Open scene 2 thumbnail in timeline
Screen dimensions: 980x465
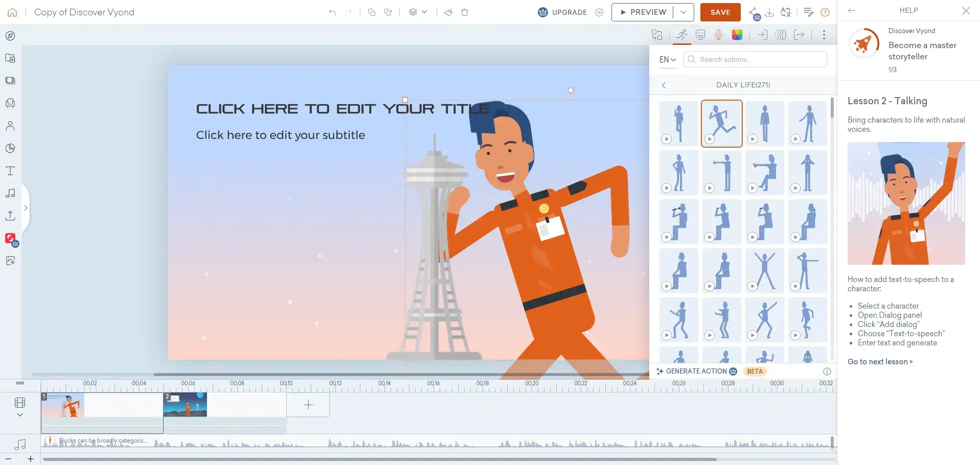185,405
